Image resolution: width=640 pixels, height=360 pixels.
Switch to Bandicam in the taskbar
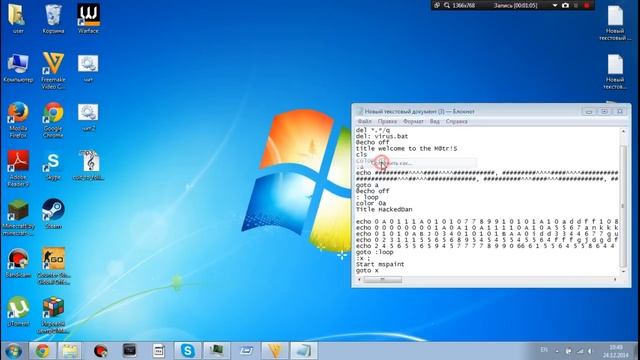pyautogui.click(x=100, y=351)
